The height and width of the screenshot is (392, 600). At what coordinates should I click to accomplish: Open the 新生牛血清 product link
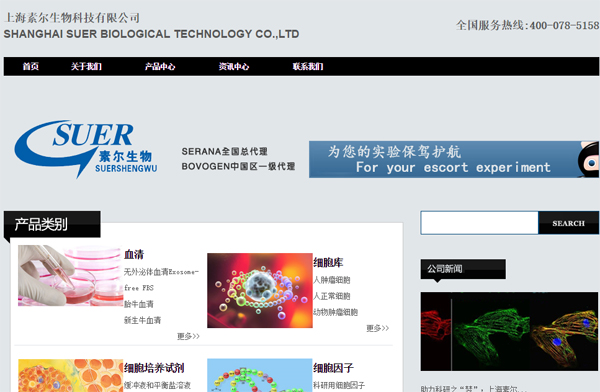[142, 320]
